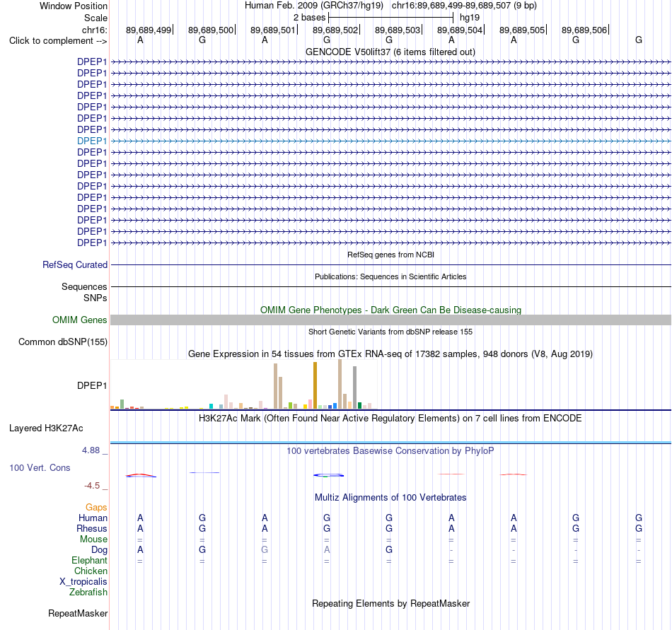Open 'Publications: Sequences in Scientific Articles' track title
Screen dimensions: 672x630
coord(390,276)
